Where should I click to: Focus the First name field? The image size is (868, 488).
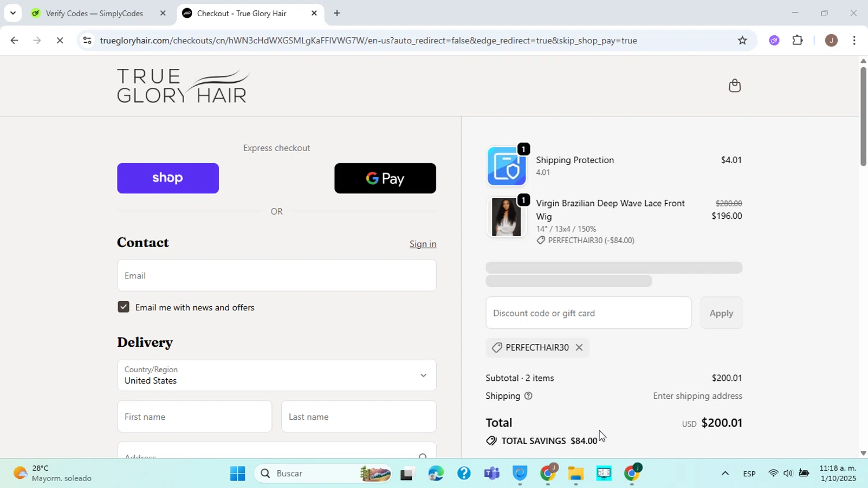194,417
